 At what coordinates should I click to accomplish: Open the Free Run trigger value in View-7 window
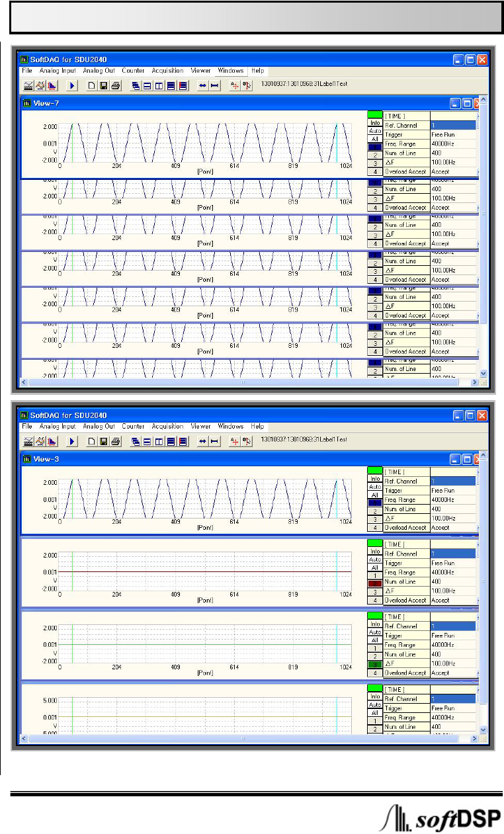pyautogui.click(x=453, y=134)
